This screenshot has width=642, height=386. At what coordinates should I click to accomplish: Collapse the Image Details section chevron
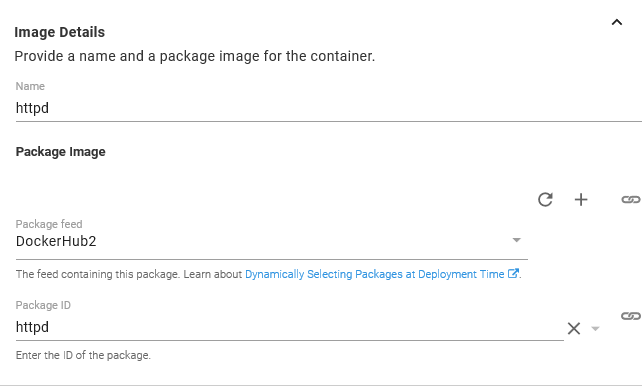(617, 22)
